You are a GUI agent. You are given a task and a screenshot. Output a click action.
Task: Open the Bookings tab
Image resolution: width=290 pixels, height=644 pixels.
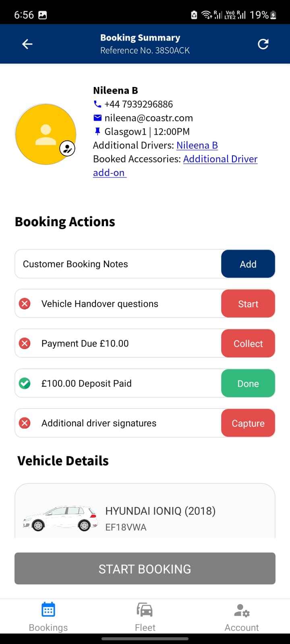[48, 617]
